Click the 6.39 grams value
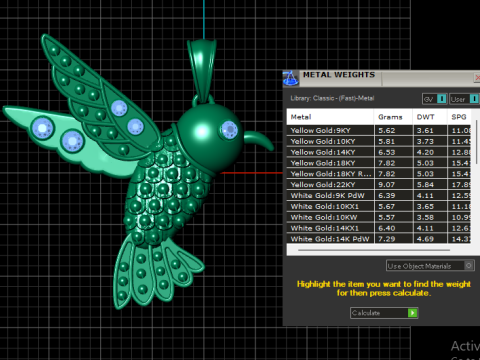480x360 pixels. point(387,195)
